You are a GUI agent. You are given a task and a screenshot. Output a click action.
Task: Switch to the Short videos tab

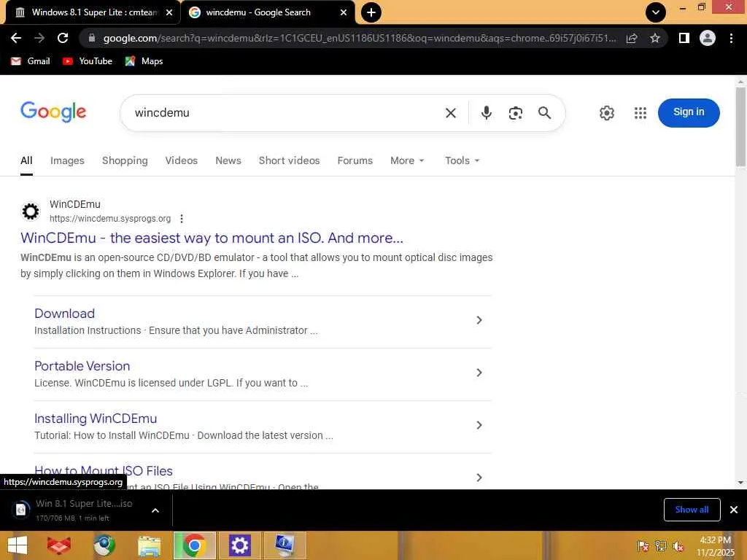289,160
